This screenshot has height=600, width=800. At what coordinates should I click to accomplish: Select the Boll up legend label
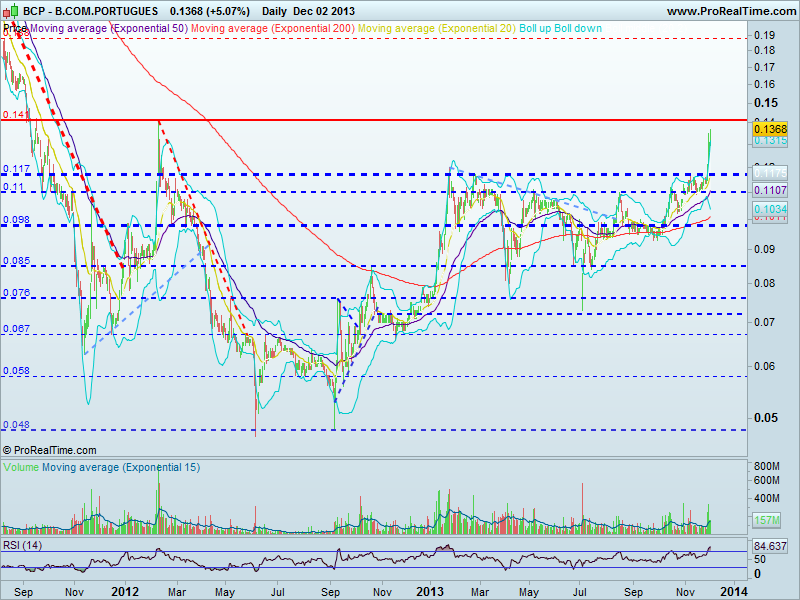pos(535,29)
